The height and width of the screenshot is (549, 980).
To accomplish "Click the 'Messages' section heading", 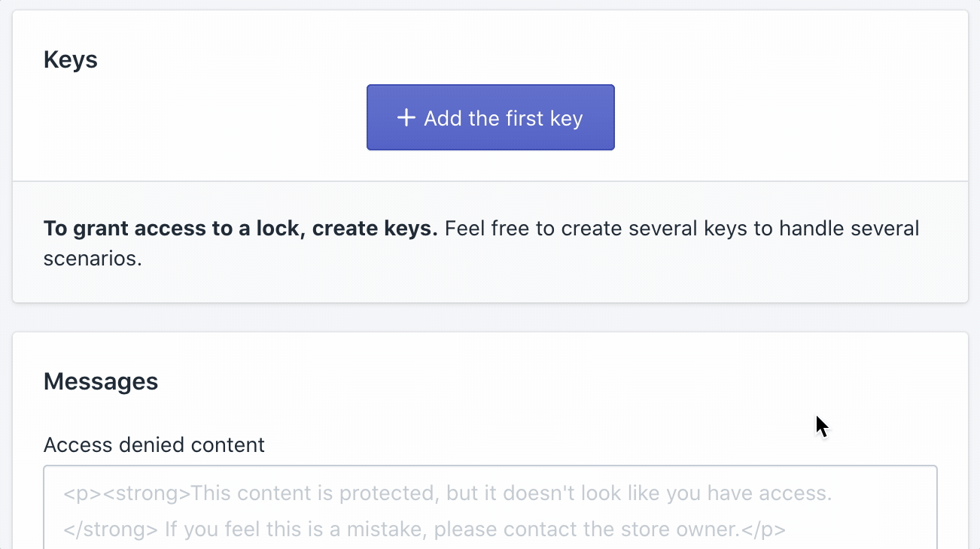I will (101, 381).
